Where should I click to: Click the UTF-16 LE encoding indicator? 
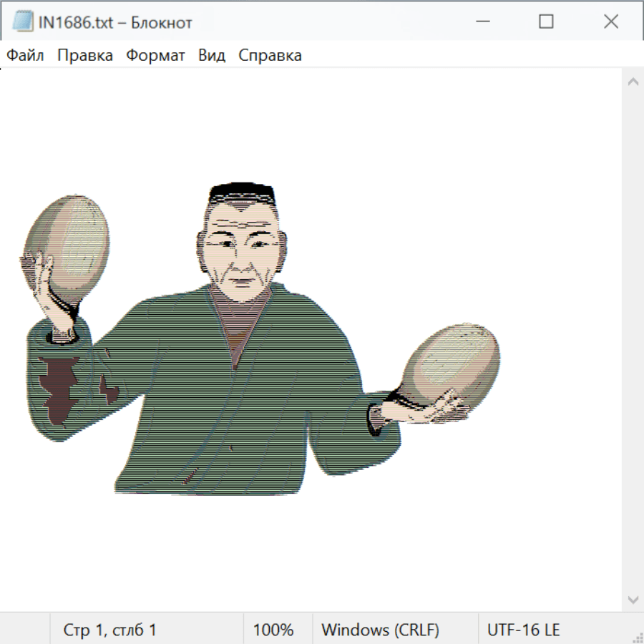524,630
